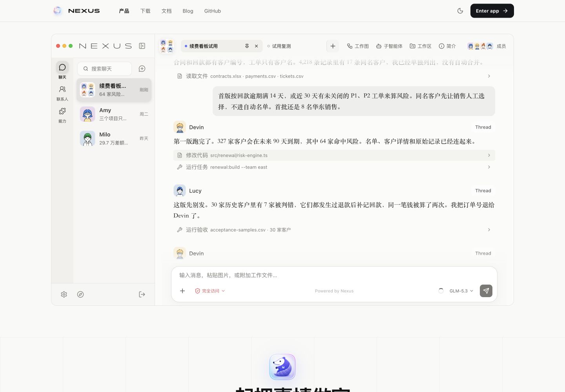This screenshot has width=565, height=392.
Task: Open the 联系人 contacts icon
Action: tap(62, 93)
